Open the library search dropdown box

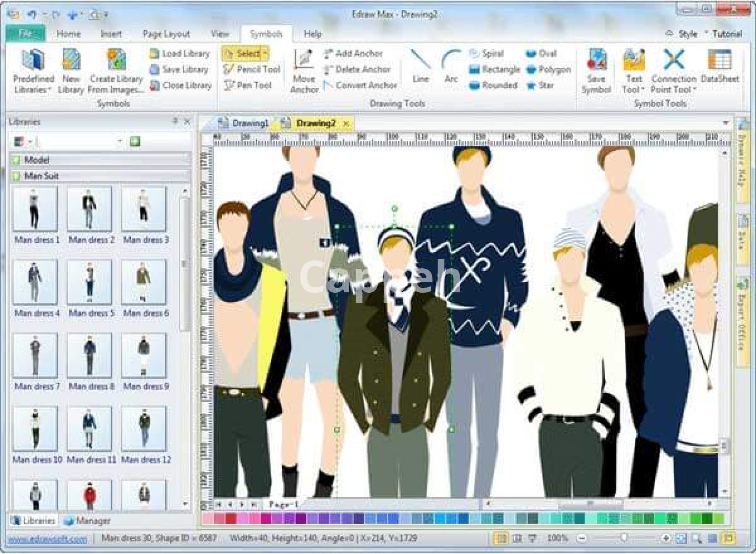(119, 141)
